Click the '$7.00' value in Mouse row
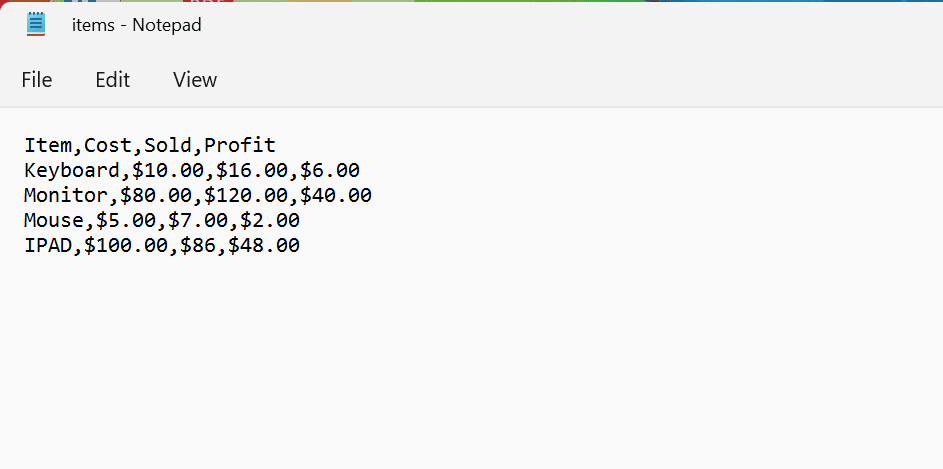Image resolution: width=943 pixels, height=469 pixels. click(198, 220)
